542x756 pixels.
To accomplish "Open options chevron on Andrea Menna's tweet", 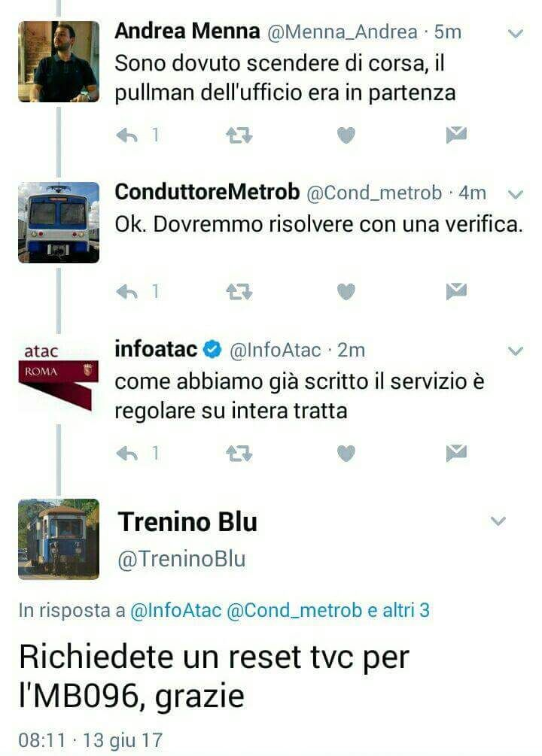I will pyautogui.click(x=516, y=34).
